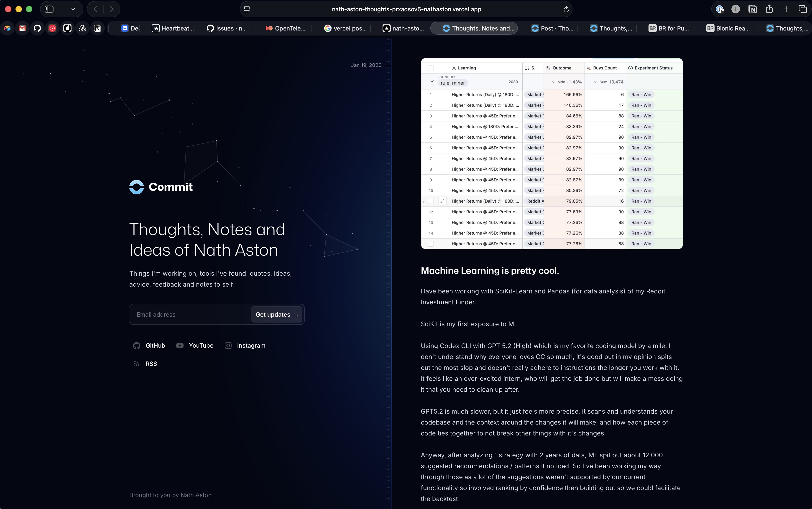
Task: Click the Get updates button
Action: pos(276,314)
